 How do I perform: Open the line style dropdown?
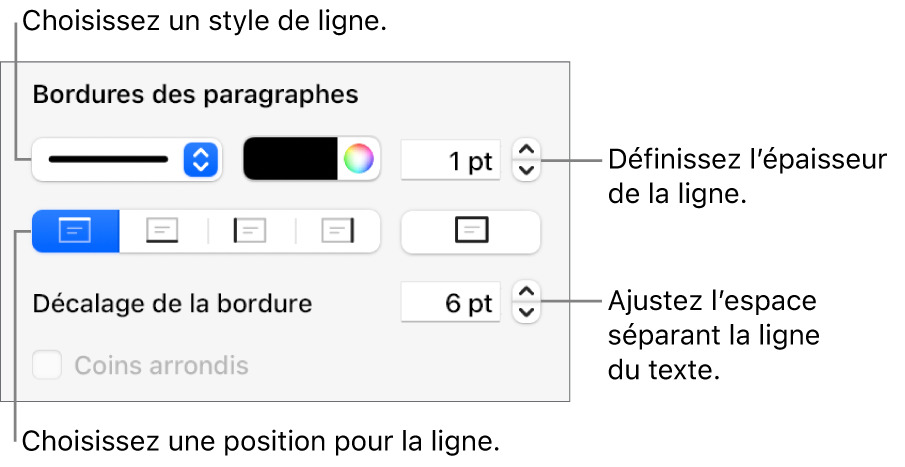(x=110, y=159)
